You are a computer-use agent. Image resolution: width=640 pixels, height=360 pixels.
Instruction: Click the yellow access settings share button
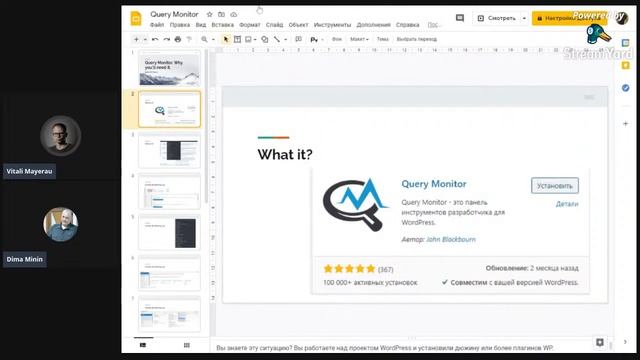[569, 18]
